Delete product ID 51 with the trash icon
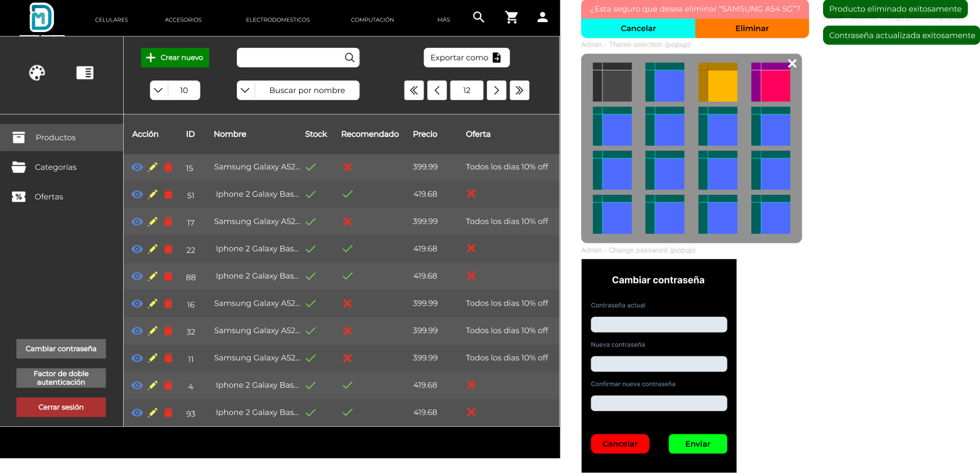Screen dimensions: 980x474 (x=168, y=194)
